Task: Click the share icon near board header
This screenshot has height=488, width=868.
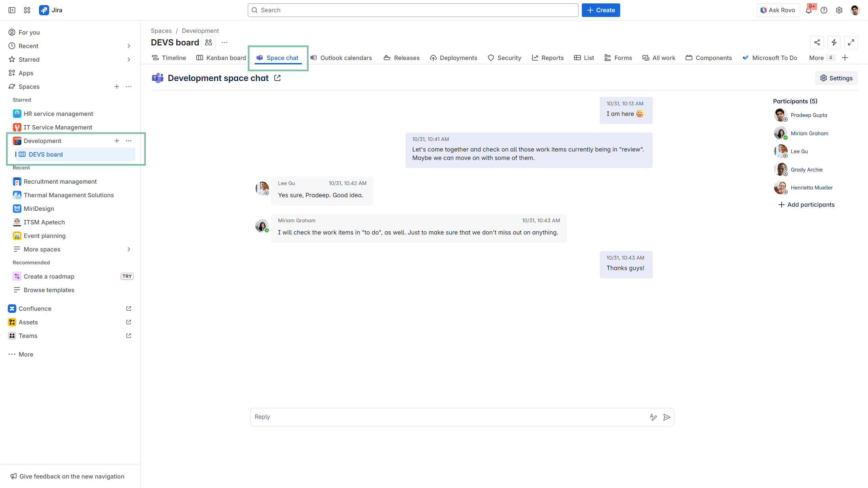Action: 817,42
